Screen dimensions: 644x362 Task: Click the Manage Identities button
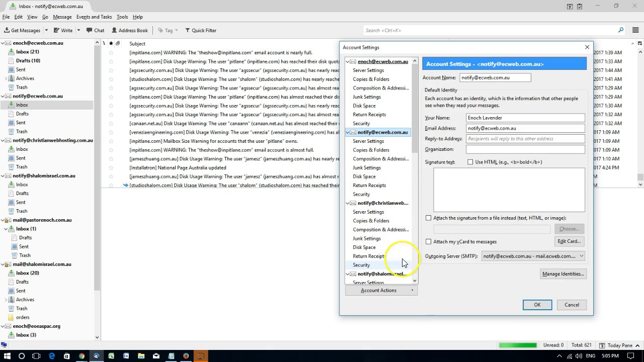[x=563, y=274]
